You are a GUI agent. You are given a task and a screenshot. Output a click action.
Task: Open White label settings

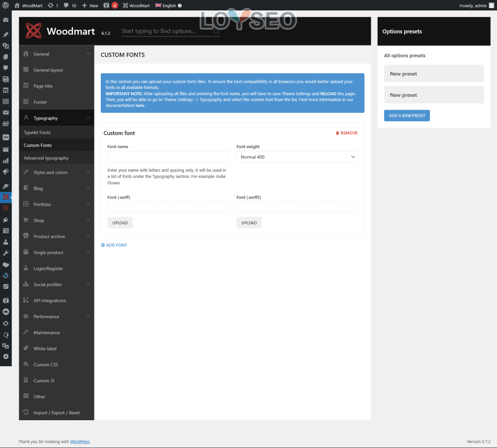click(x=57, y=349)
